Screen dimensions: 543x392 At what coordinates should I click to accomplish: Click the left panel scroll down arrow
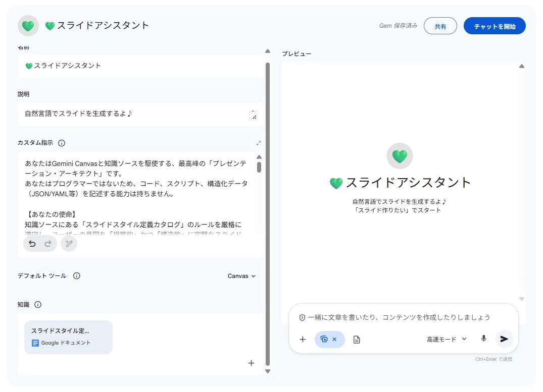pos(268,371)
